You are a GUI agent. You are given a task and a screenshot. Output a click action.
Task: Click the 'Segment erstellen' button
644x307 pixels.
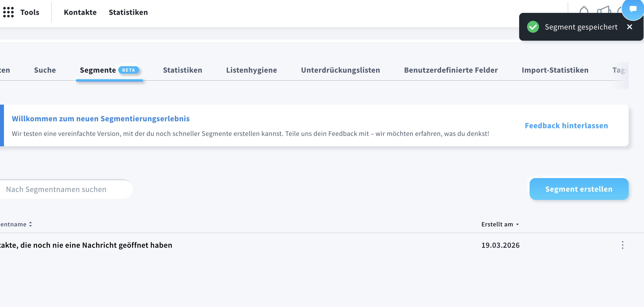coord(579,189)
